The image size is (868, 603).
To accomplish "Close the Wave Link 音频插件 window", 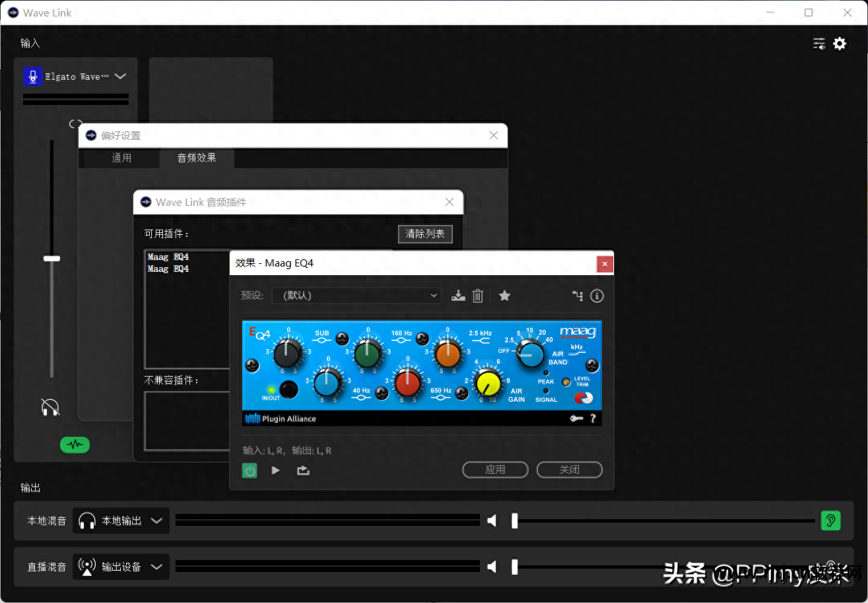I will [450, 202].
